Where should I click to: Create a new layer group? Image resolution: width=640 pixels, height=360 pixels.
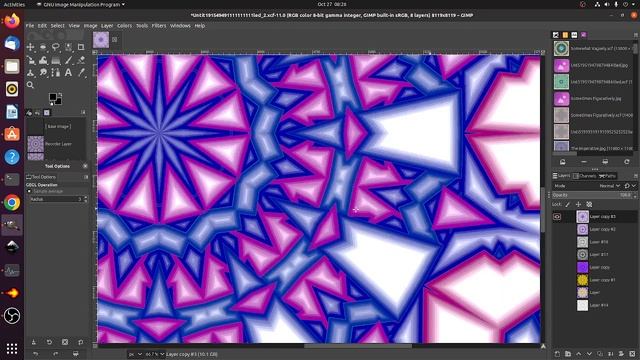coord(568,353)
